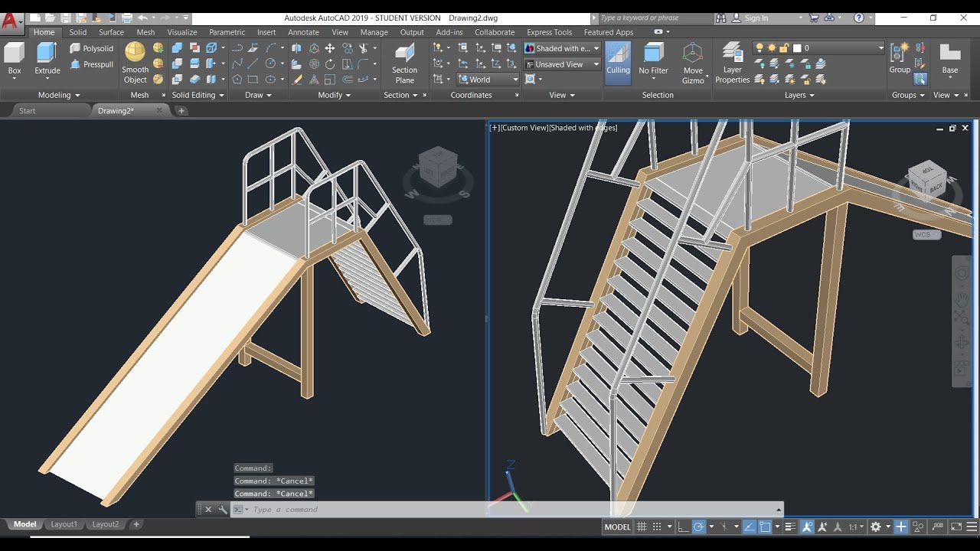The width and height of the screenshot is (980, 551).
Task: Click the Solid Union icon
Action: tap(177, 48)
